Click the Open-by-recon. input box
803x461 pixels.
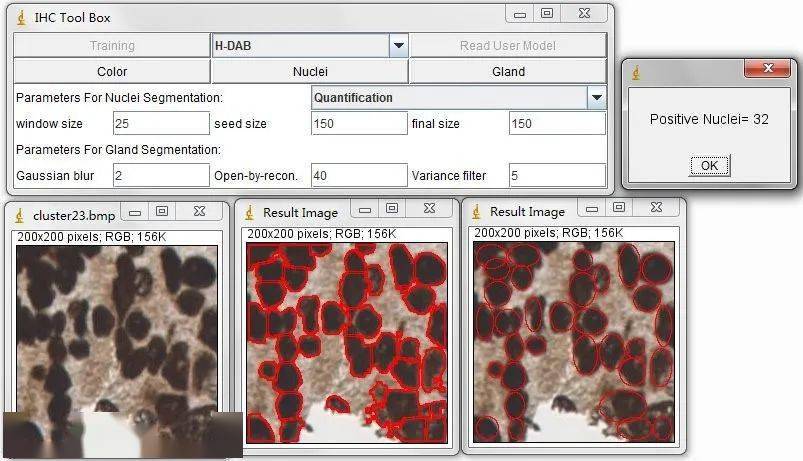[358, 176]
